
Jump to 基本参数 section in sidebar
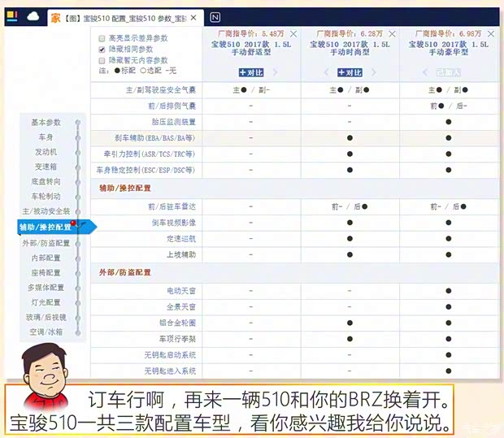point(46,122)
